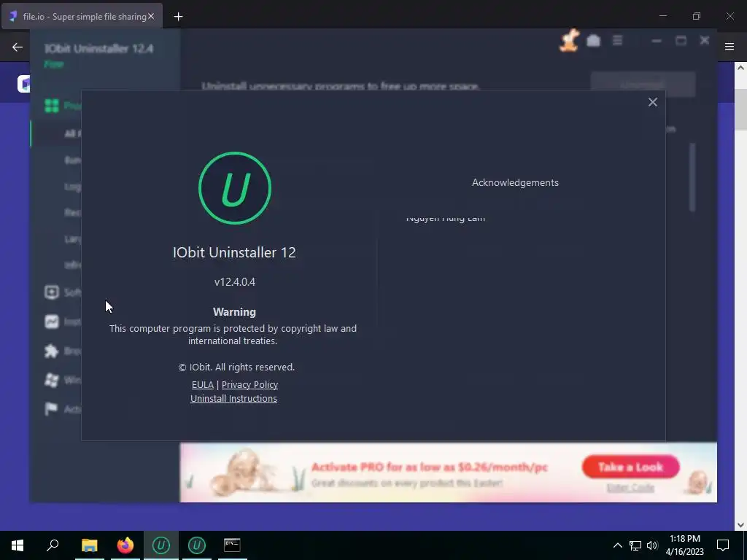
Task: Click the Warning heading text
Action: 234,312
